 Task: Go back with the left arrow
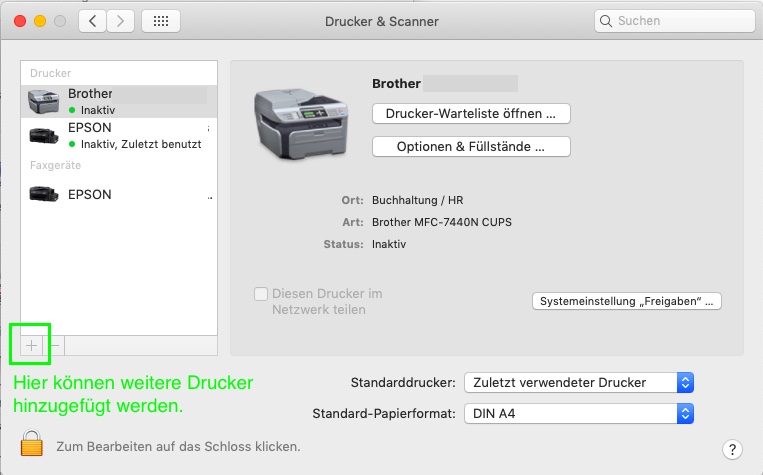pyautogui.click(x=92, y=21)
